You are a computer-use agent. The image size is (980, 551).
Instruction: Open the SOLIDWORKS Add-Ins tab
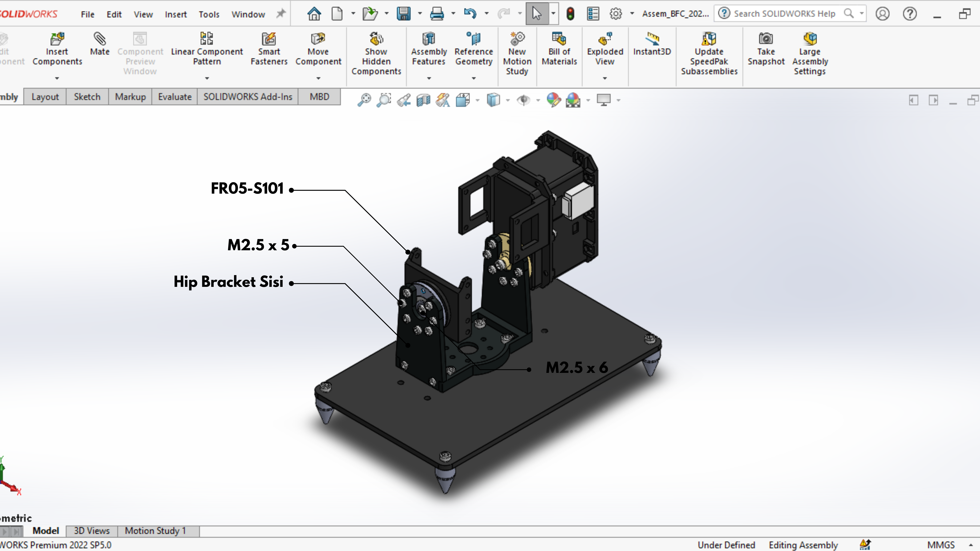248,97
